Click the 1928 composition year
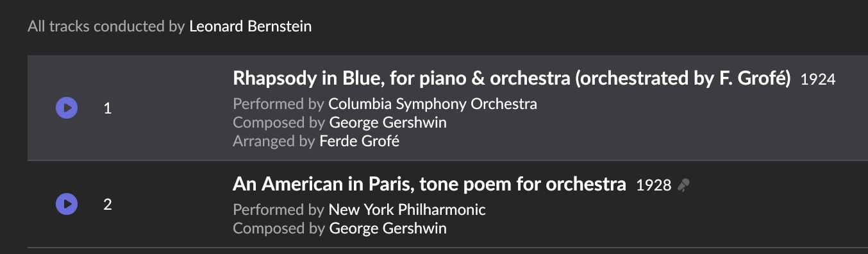Image resolution: width=868 pixels, height=254 pixels. pyautogui.click(x=654, y=186)
